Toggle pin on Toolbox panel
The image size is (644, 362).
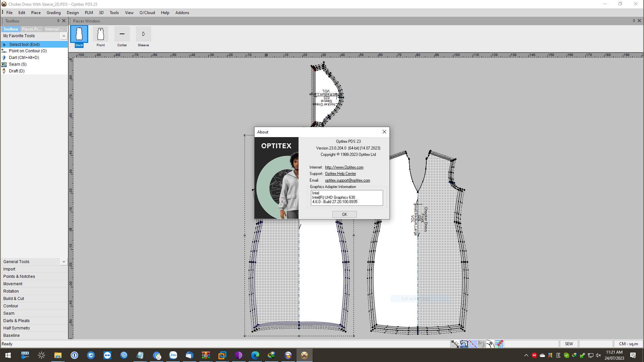click(x=58, y=21)
